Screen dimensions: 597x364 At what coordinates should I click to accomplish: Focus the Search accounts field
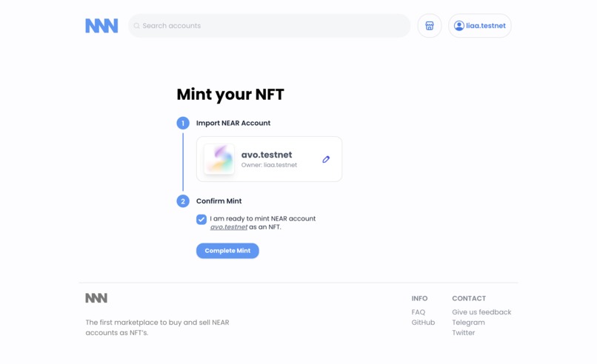[x=269, y=26]
